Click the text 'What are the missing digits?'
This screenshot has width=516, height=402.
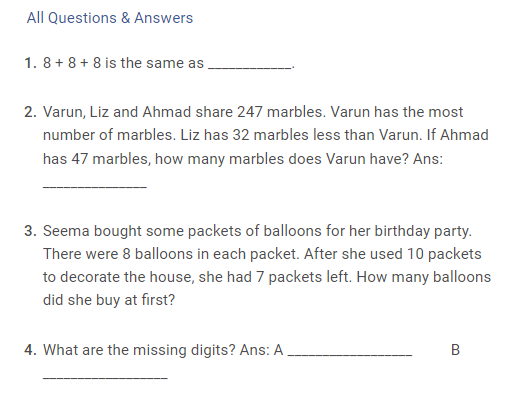(139, 350)
